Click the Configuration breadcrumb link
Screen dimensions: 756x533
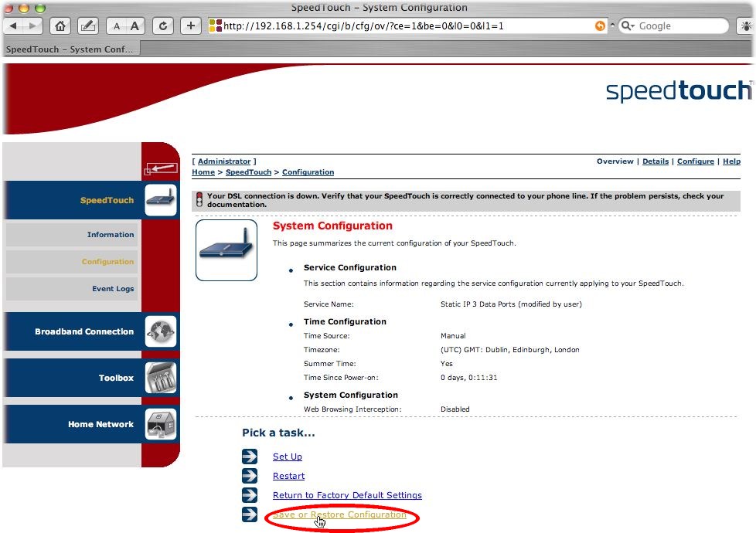pyautogui.click(x=308, y=172)
